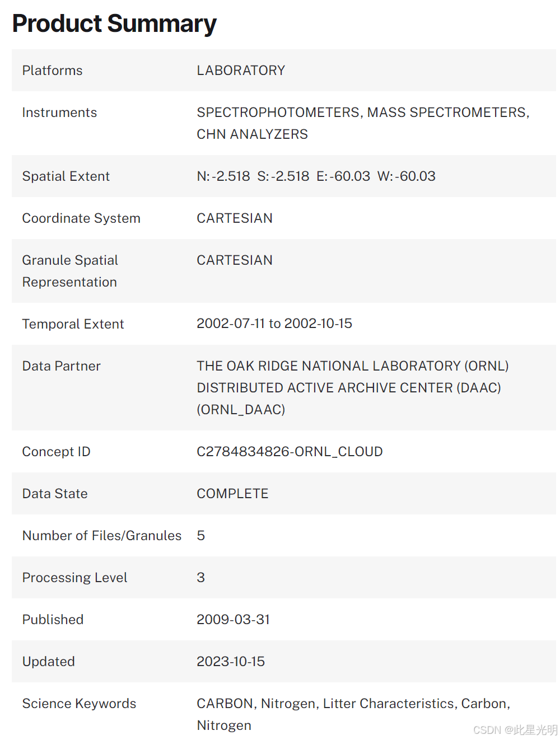Click the Granule Spatial Representation label
The image size is (560, 740).
pyautogui.click(x=70, y=271)
